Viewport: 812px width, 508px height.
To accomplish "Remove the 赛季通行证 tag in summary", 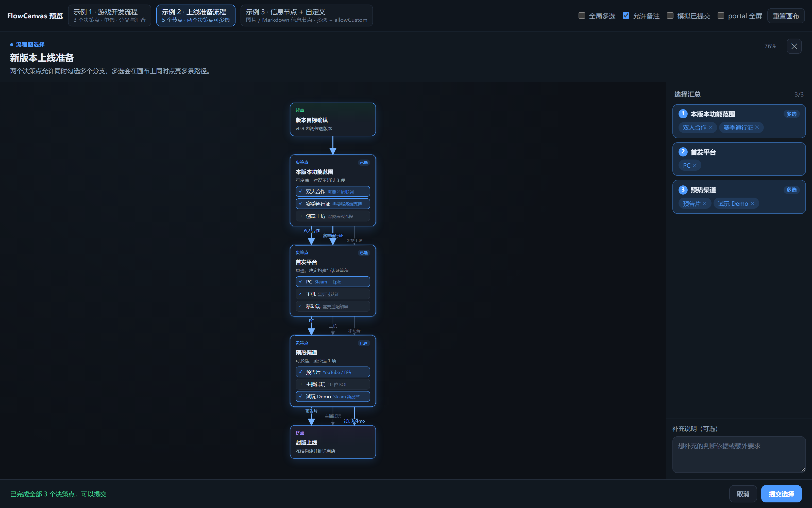I will 757,127.
